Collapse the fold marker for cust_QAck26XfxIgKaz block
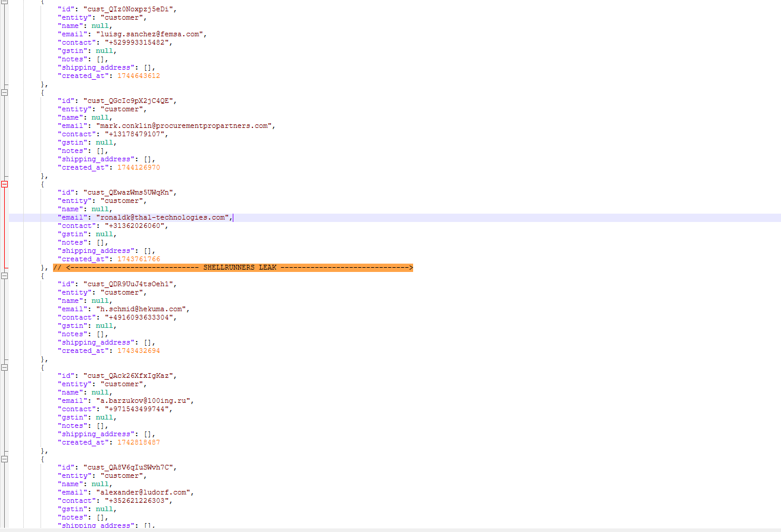The width and height of the screenshot is (781, 532). (5, 368)
